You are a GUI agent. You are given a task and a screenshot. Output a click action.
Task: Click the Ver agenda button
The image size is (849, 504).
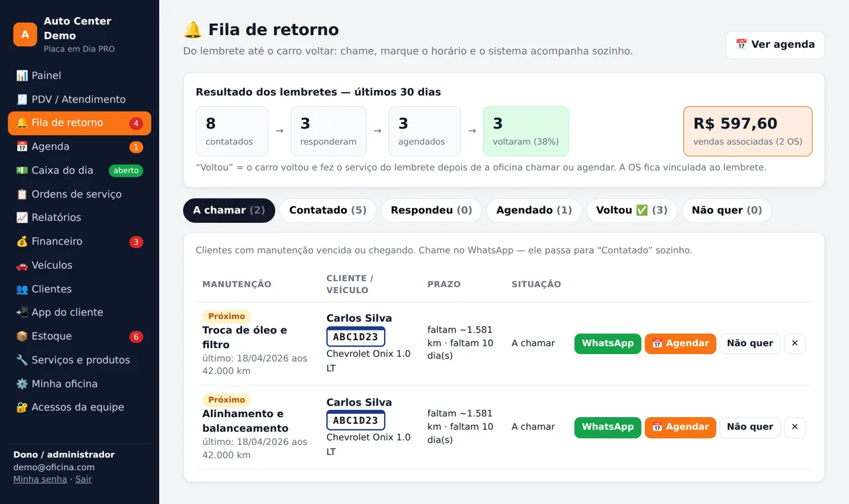coord(775,44)
